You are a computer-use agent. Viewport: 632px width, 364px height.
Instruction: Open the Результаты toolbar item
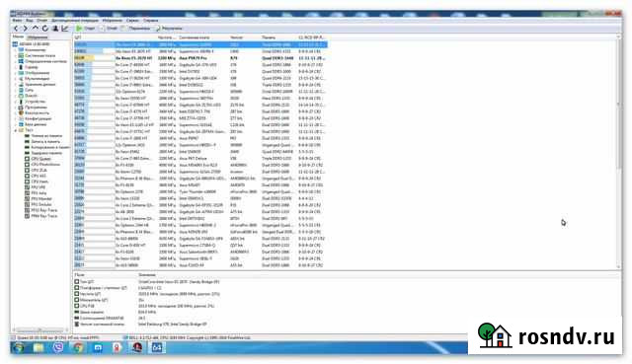[x=169, y=29]
